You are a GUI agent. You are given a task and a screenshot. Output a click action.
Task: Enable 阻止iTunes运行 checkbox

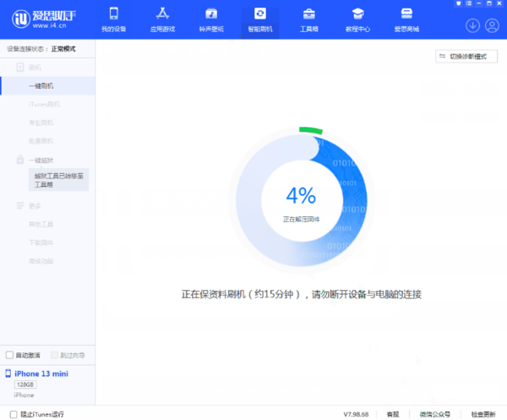[x=13, y=414]
